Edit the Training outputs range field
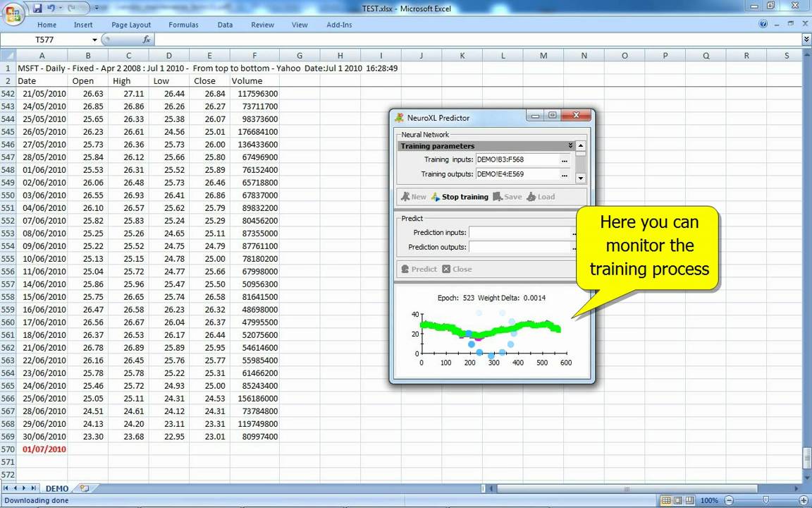 coord(518,174)
